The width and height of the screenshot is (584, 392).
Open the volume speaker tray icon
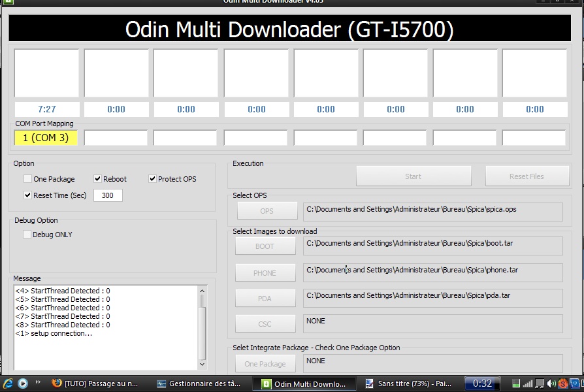(551, 384)
